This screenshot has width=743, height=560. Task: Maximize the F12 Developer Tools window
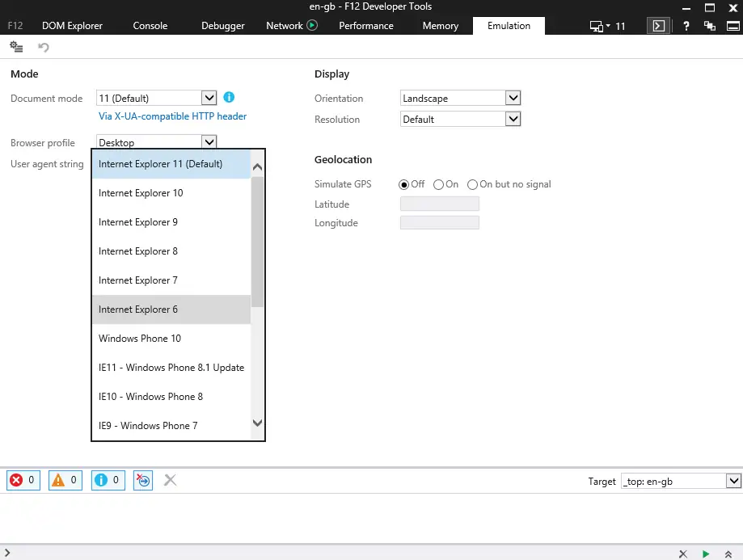click(x=709, y=7)
